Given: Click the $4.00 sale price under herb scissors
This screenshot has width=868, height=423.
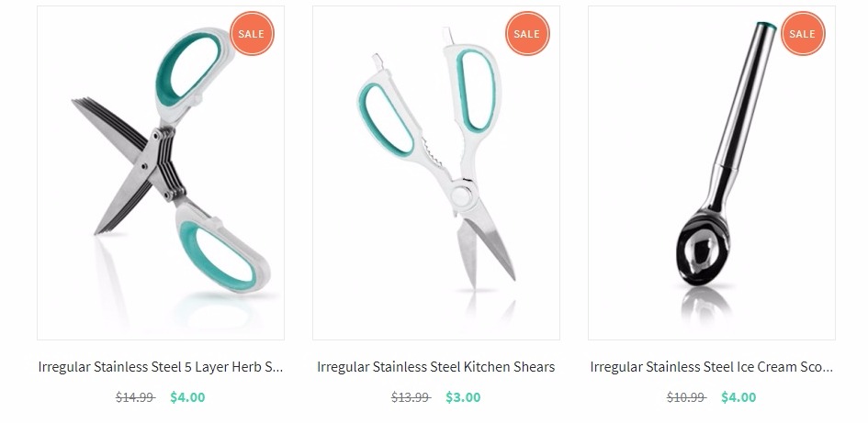Looking at the screenshot, I should [x=187, y=397].
